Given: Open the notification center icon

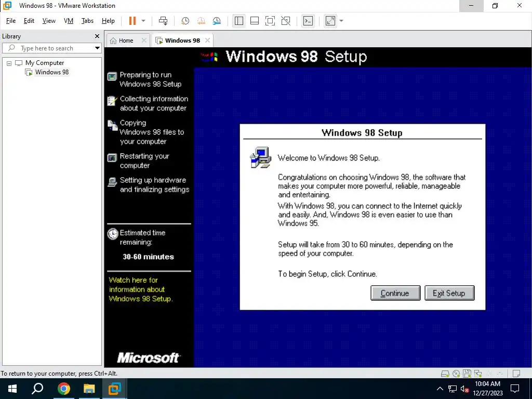Looking at the screenshot, I should pyautogui.click(x=515, y=389).
